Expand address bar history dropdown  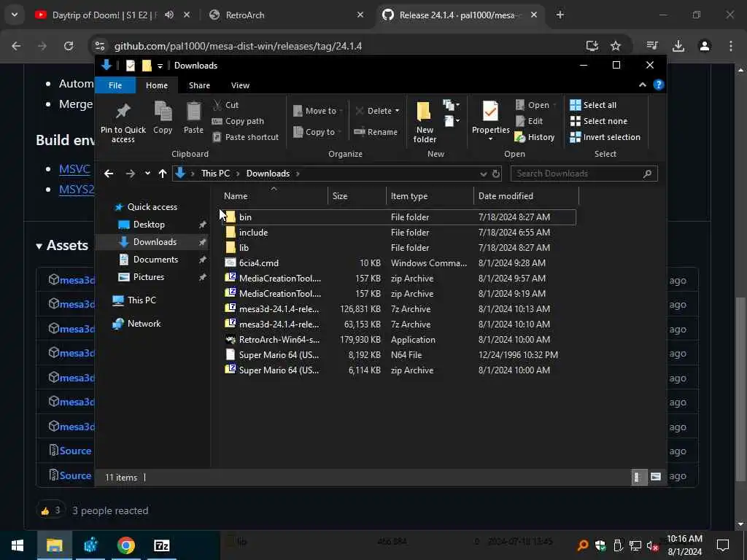tap(484, 174)
